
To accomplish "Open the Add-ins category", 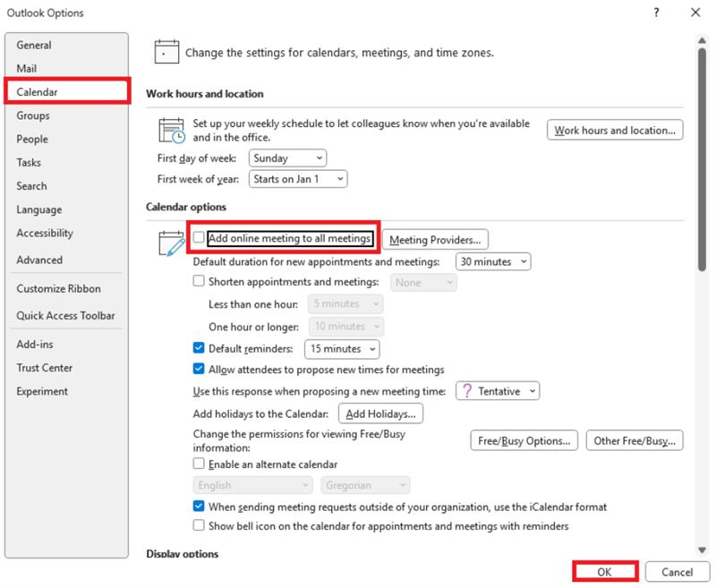I will [66, 345].
